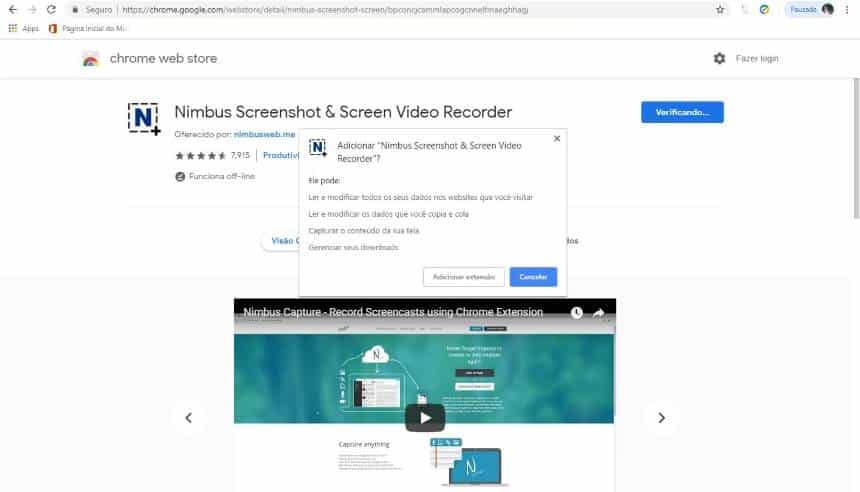
Task: Click the Funciona off-line check icon
Action: pyautogui.click(x=180, y=177)
